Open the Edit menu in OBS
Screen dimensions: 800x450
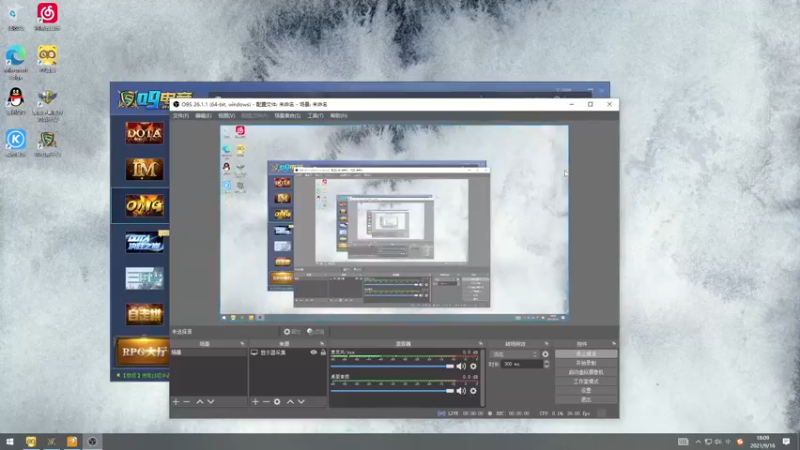(x=203, y=116)
